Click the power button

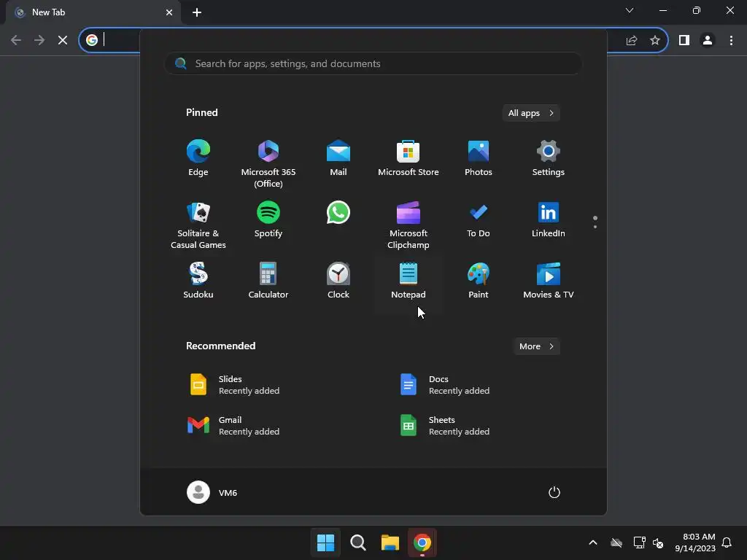pos(554,492)
